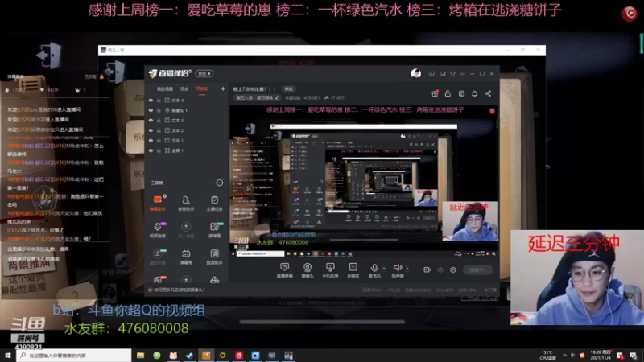Image resolution: width=644 pixels, height=362 pixels.
Task: Toggle visibility of layer 文本 1
Action: click(151, 140)
